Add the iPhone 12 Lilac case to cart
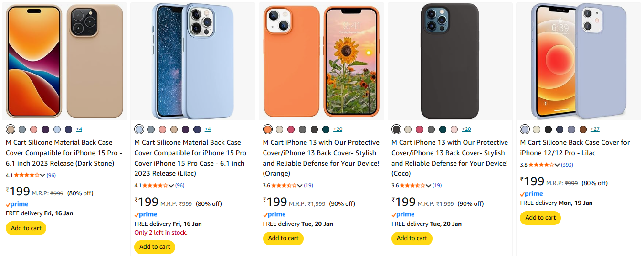The image size is (644, 256). tap(540, 218)
